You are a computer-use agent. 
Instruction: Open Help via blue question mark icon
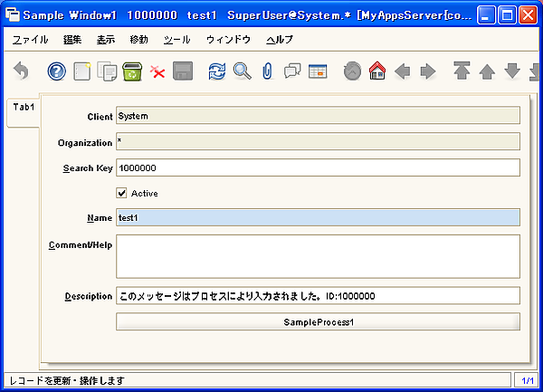[x=57, y=71]
